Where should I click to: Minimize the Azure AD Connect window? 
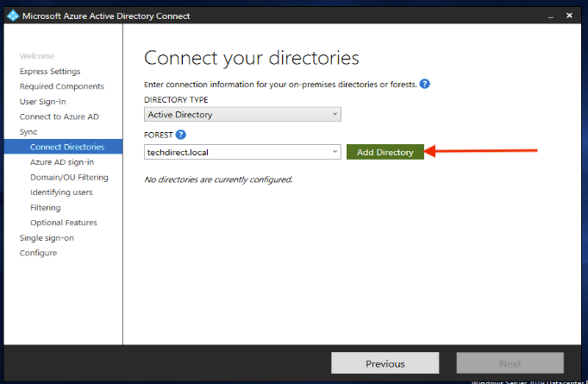click(551, 16)
